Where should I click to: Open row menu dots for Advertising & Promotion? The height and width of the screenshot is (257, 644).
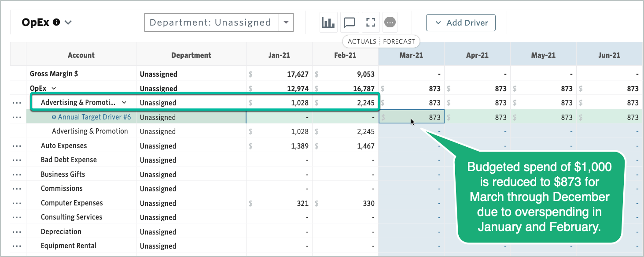pos(17,103)
